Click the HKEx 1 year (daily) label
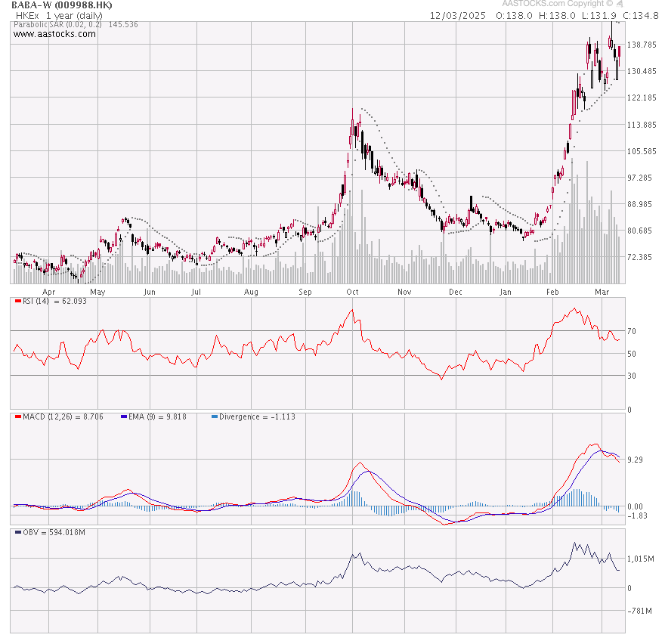Screen dimensions: 665x644 point(61,15)
